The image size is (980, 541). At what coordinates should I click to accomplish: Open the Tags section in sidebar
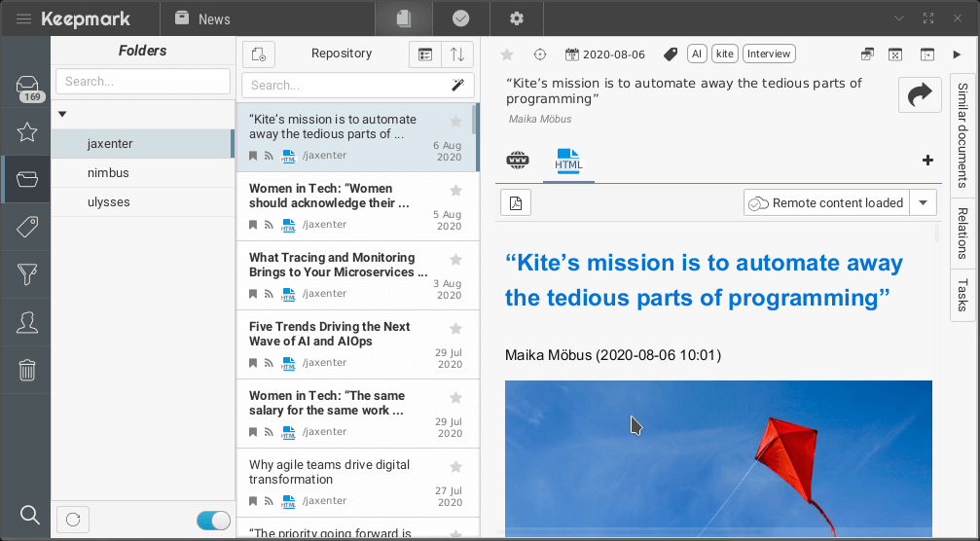point(27,228)
